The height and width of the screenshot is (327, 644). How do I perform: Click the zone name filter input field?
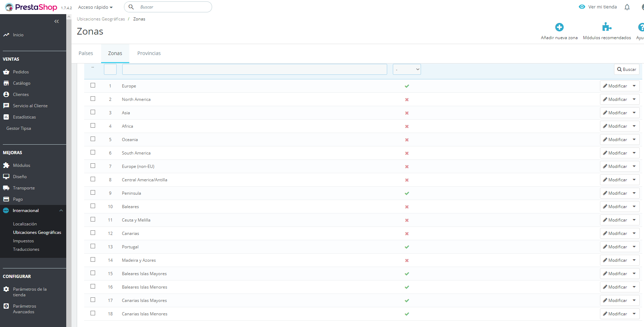[x=255, y=69]
